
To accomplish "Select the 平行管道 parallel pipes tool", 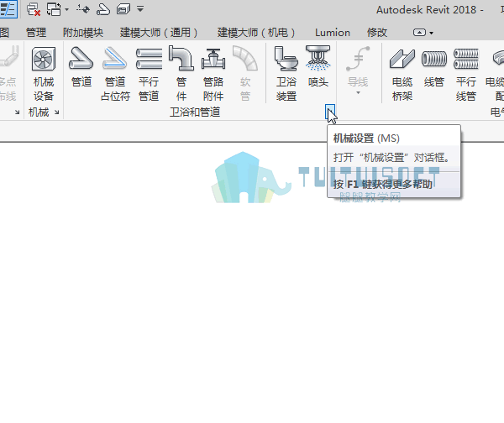I will pos(149,74).
